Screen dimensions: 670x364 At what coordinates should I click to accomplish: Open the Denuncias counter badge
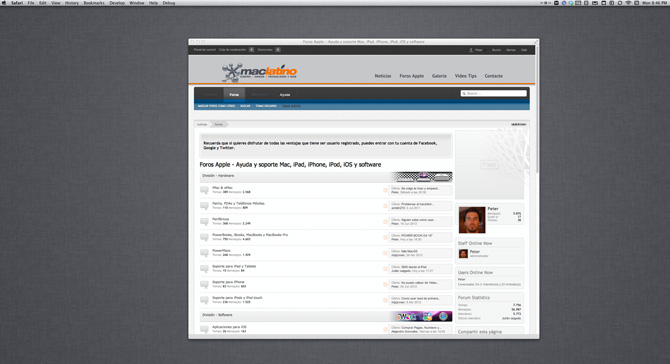tap(278, 50)
